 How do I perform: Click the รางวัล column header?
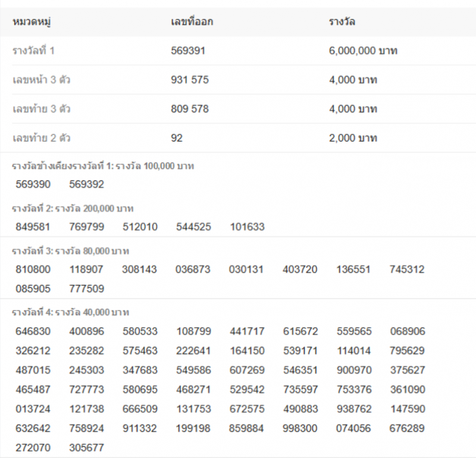tap(342, 22)
